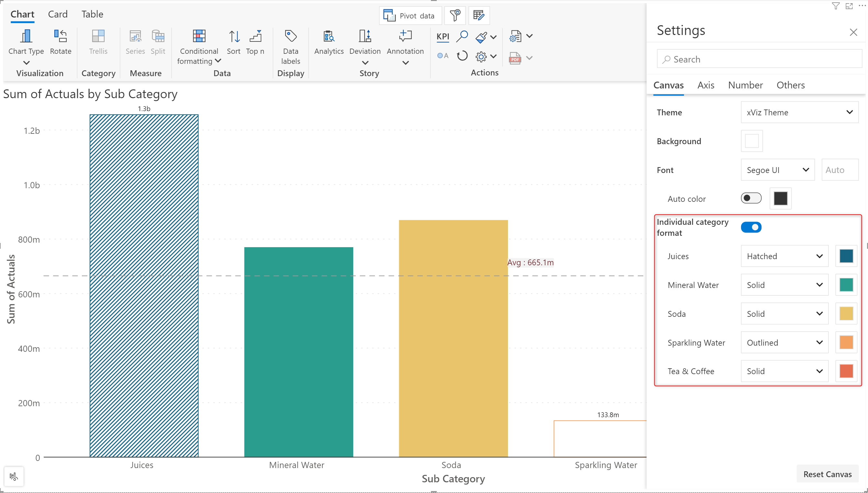Change the Juices blue color swatch
The width and height of the screenshot is (868, 493).
click(846, 256)
